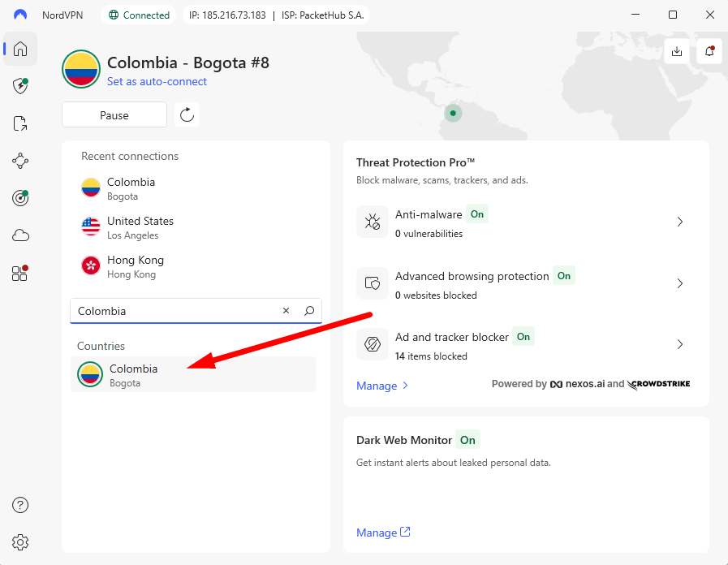
Task: Open Threat Protection from the sidebar
Action: point(19,86)
